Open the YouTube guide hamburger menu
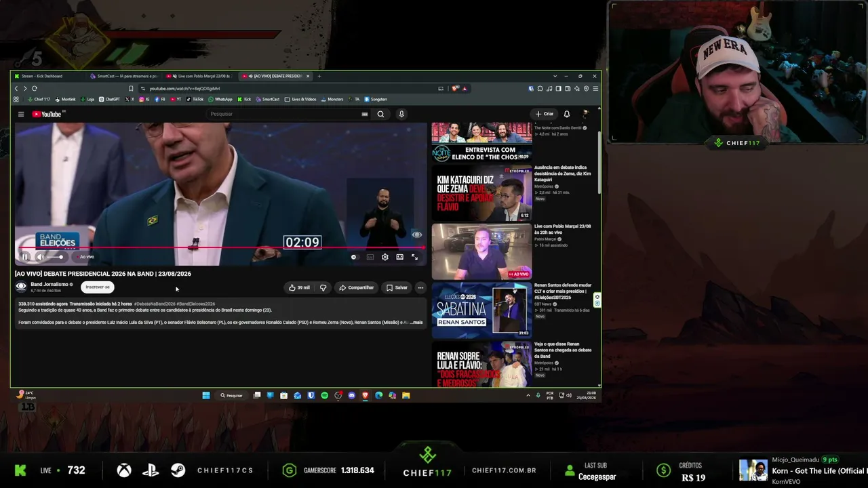 21,114
